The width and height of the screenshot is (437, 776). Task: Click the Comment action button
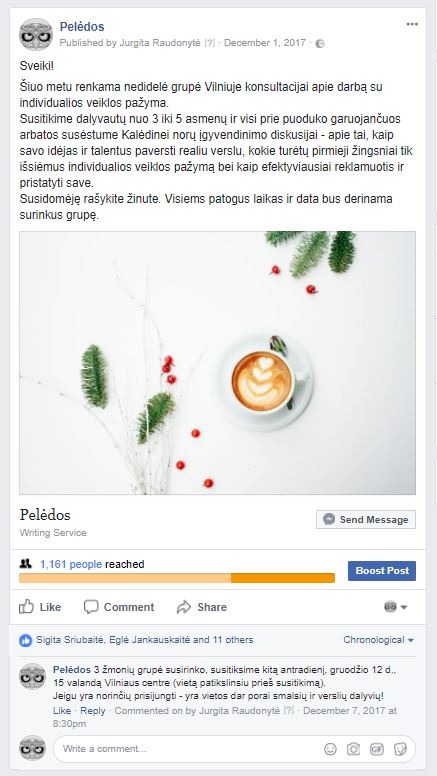coord(119,607)
